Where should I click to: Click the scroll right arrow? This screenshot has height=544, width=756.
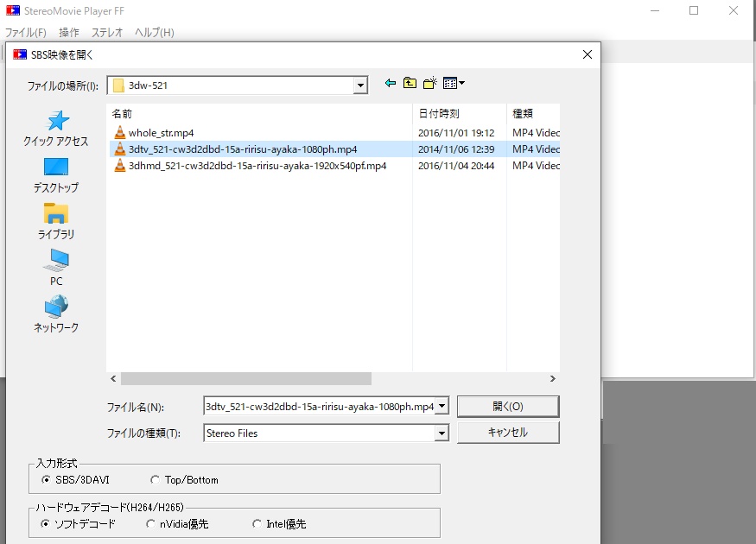pos(553,379)
